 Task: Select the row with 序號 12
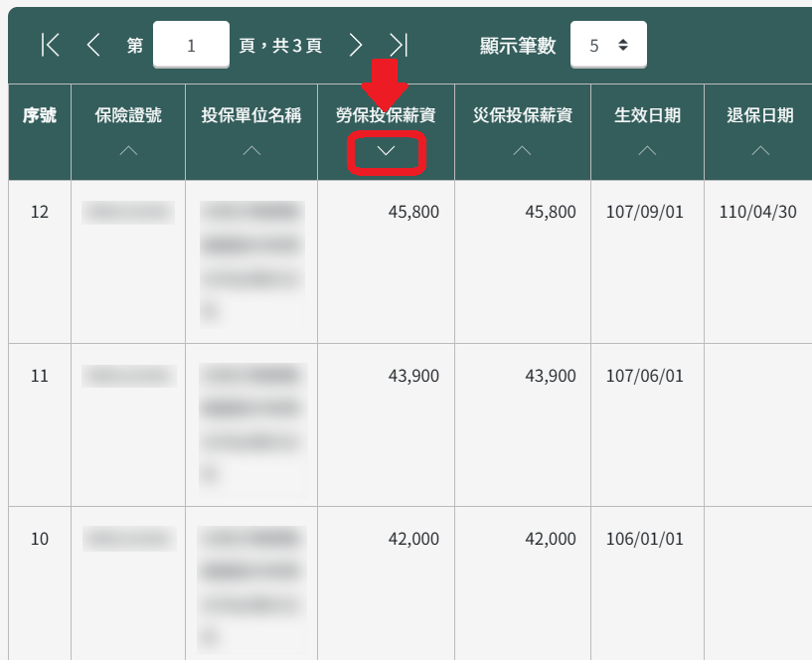pyautogui.click(x=40, y=213)
